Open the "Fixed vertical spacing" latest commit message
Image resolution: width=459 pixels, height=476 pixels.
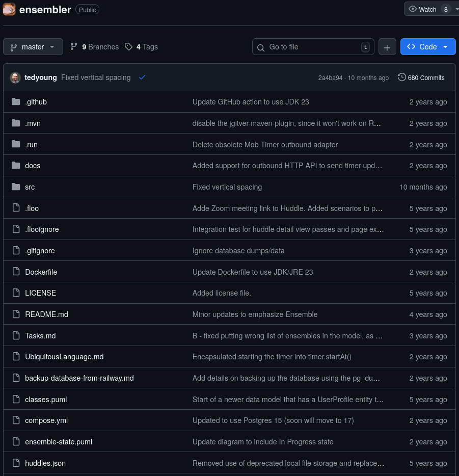tap(96, 77)
